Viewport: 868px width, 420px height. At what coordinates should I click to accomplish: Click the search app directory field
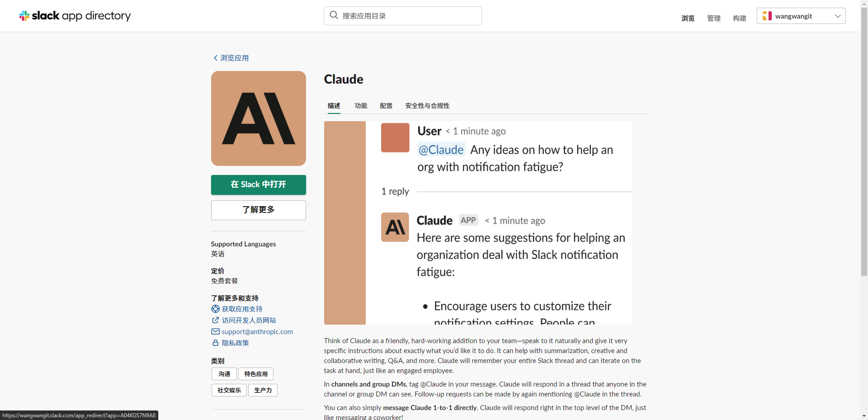click(407, 16)
